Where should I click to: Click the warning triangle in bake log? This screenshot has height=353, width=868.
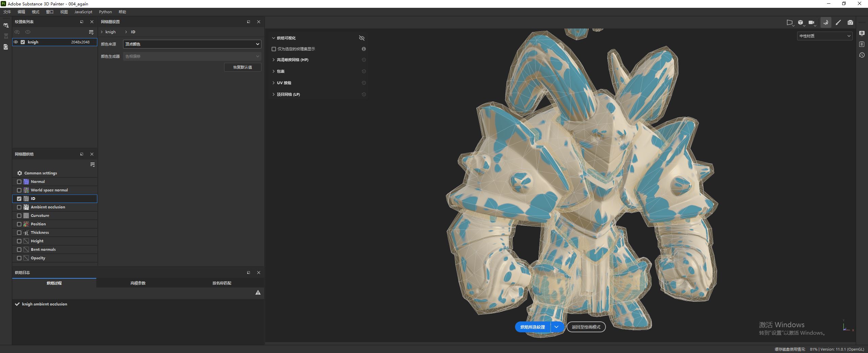click(258, 293)
